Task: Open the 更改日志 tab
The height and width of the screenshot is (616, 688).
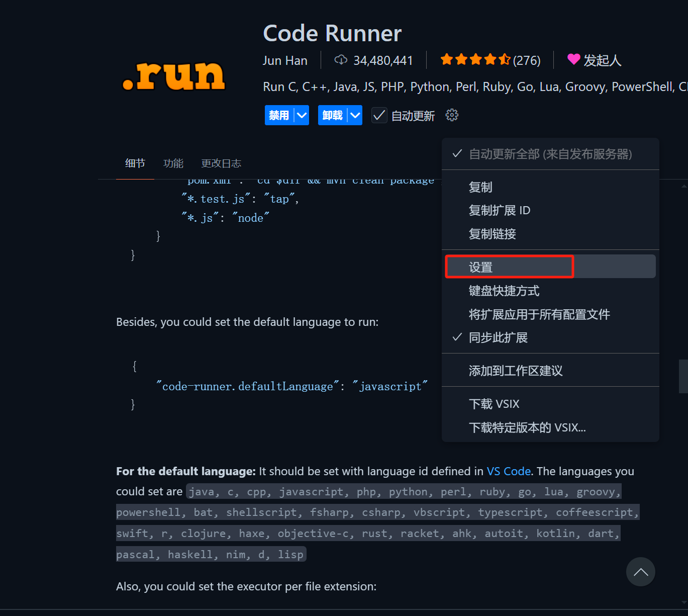Action: [221, 163]
